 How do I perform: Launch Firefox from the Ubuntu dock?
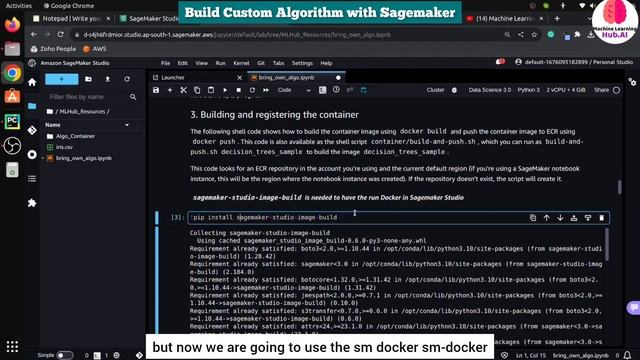[x=12, y=25]
